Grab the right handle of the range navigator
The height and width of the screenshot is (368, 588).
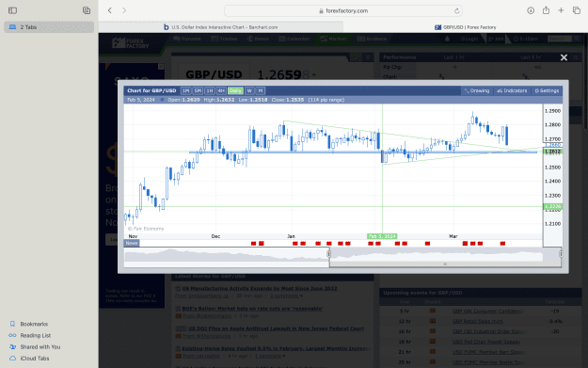click(561, 254)
